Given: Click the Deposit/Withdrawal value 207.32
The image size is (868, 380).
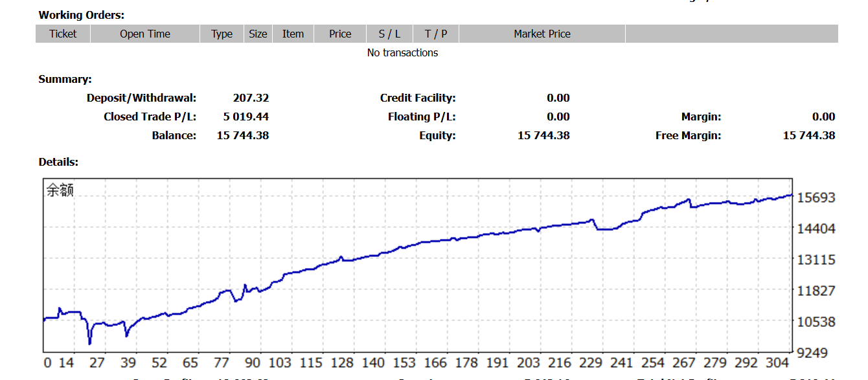Looking at the screenshot, I should [251, 98].
